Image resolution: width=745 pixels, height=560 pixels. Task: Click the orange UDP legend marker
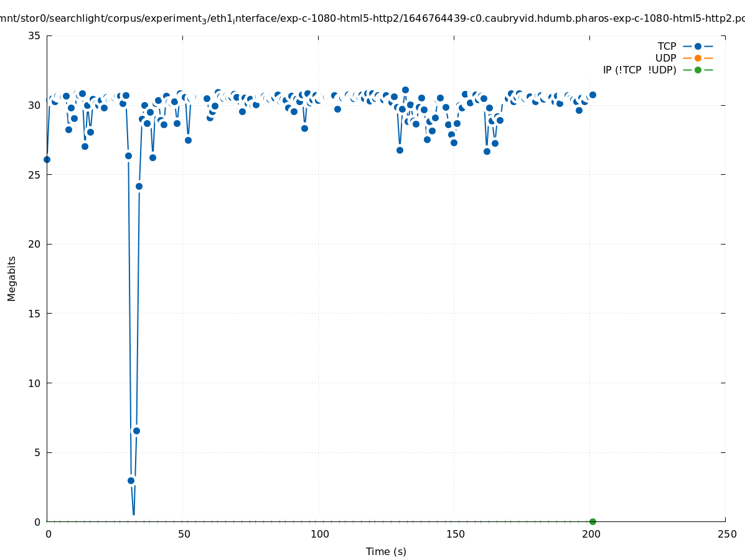698,58
